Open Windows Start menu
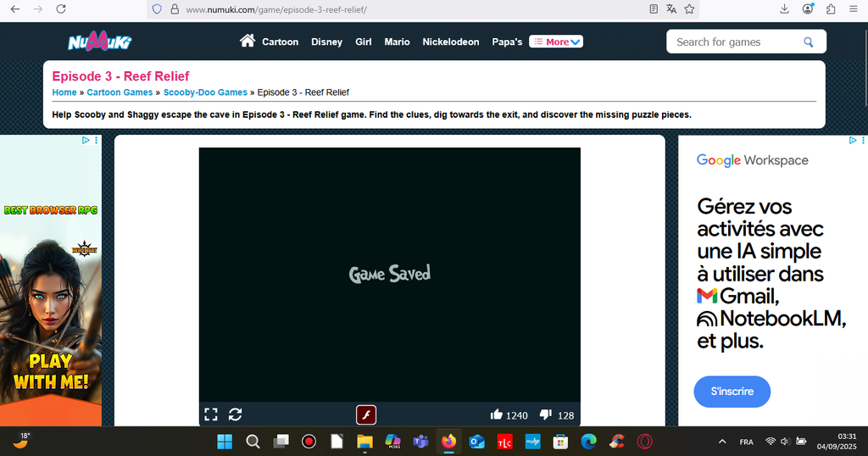 click(225, 442)
